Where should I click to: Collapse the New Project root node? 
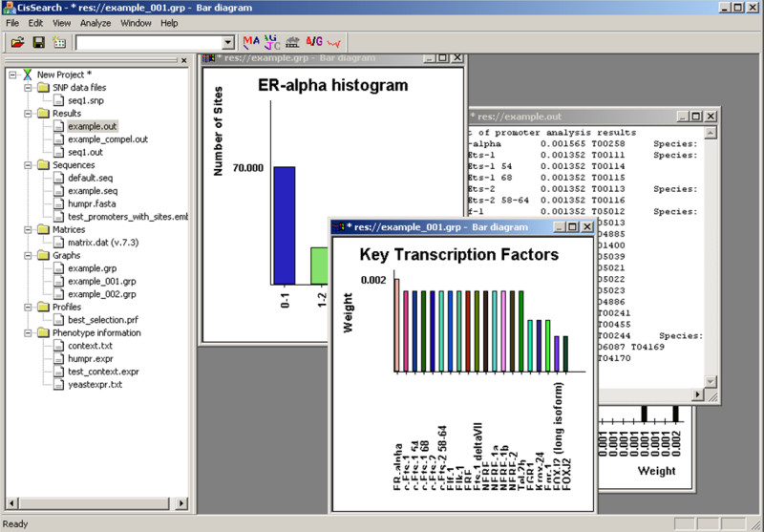pyautogui.click(x=12, y=74)
